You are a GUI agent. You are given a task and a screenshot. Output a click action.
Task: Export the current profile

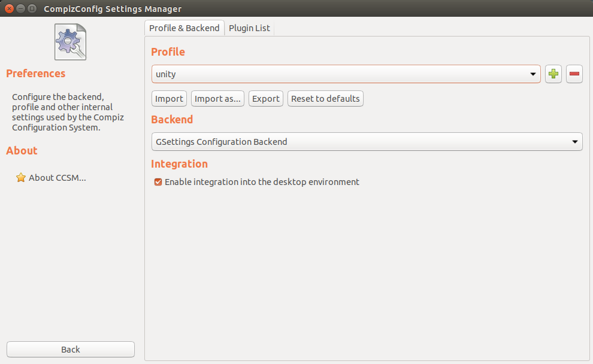[x=266, y=99]
